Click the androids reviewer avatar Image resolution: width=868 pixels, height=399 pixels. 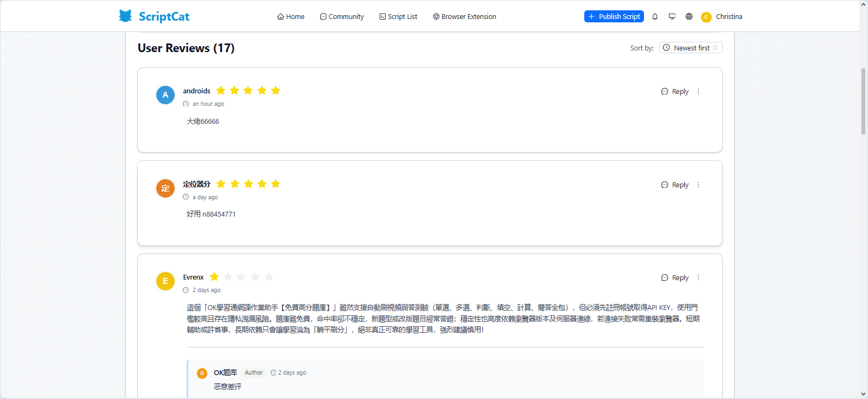165,95
